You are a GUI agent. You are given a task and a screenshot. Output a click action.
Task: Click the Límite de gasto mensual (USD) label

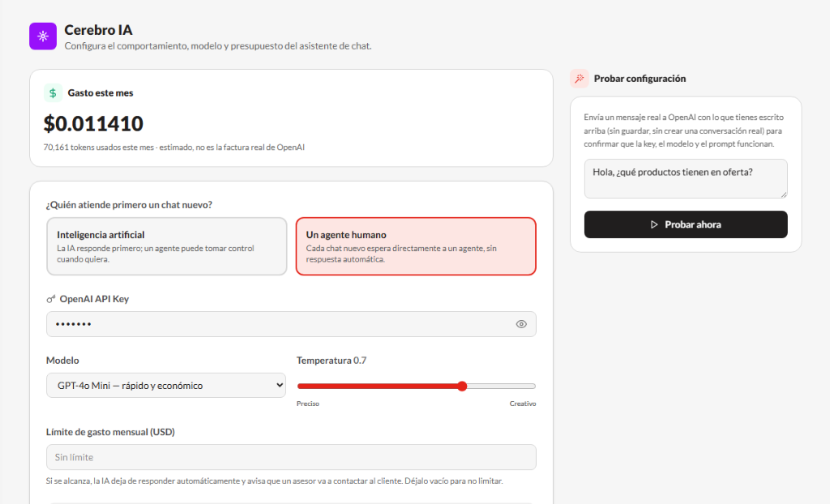pos(110,432)
